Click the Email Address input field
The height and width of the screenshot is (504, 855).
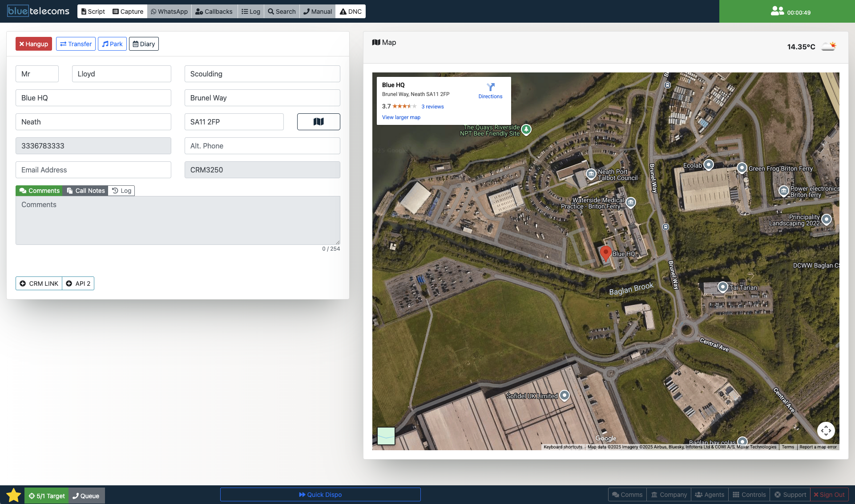93,169
